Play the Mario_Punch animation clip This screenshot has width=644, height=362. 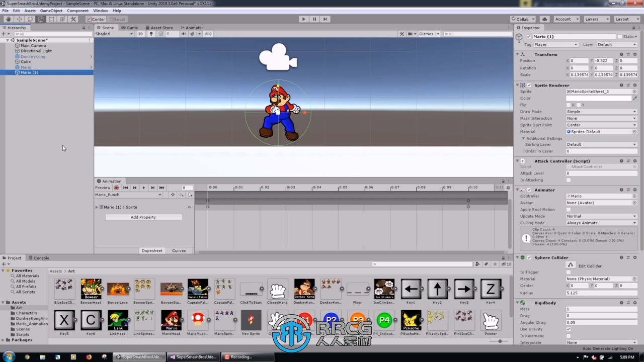[143, 188]
